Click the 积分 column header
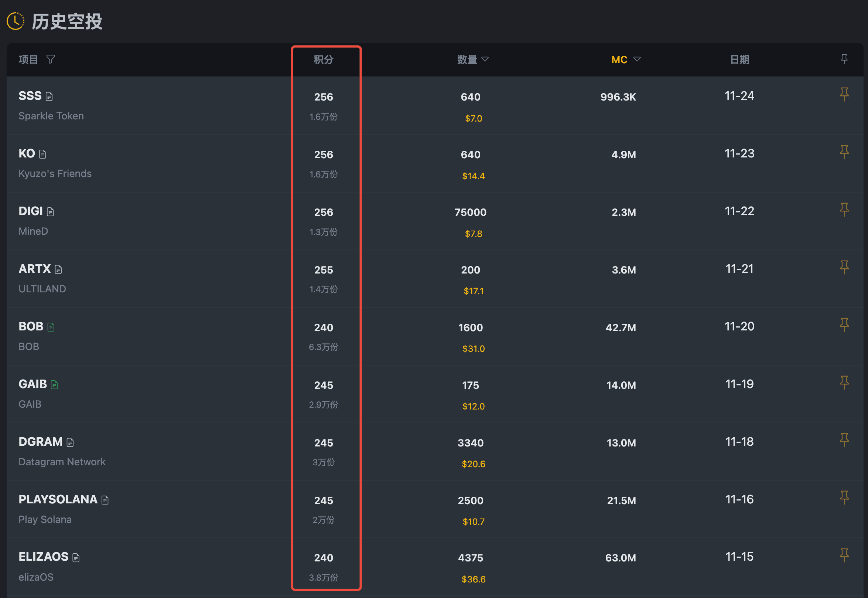Screen dimensions: 868x598 click(x=323, y=60)
